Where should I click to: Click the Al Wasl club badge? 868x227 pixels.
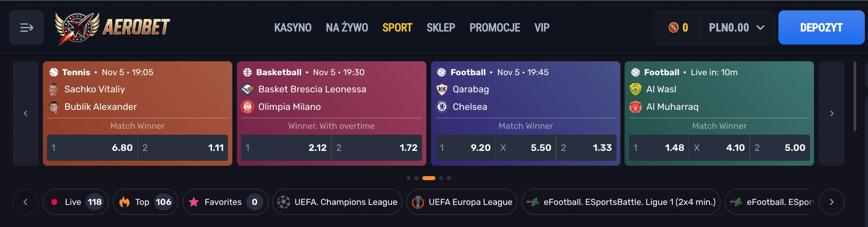635,89
